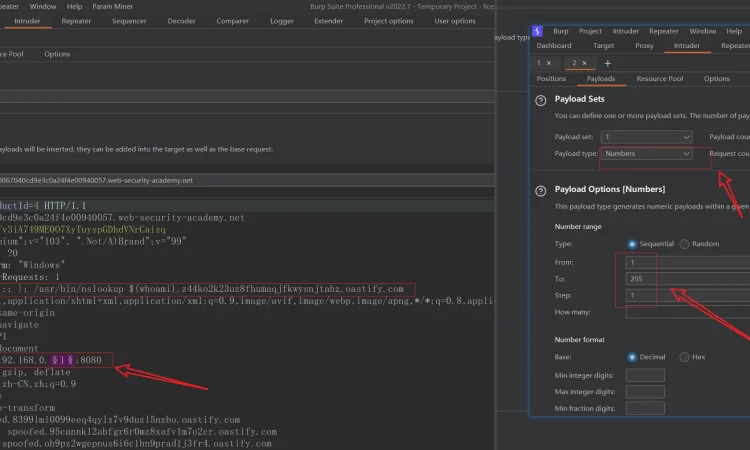Open the Payloads sub-tab

[601, 78]
